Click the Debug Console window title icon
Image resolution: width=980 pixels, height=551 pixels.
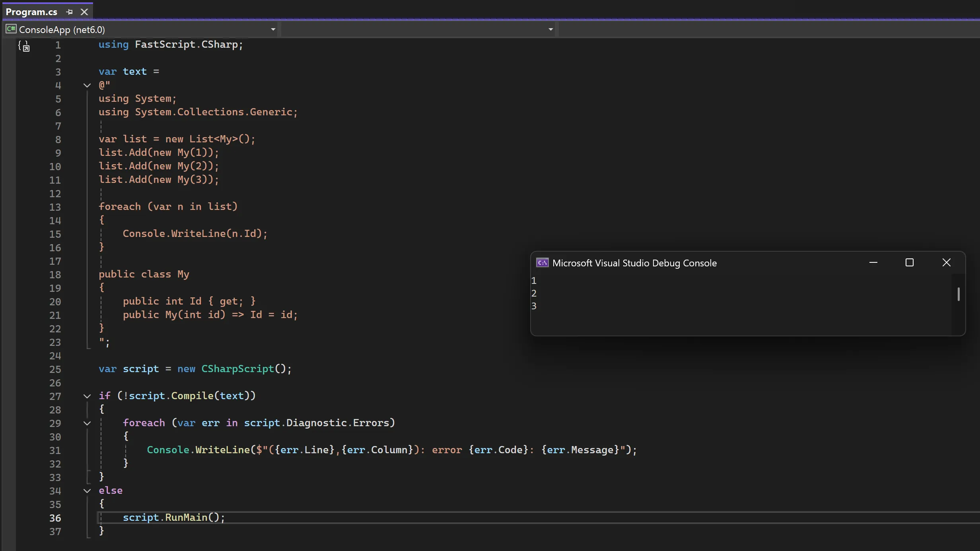pos(542,263)
